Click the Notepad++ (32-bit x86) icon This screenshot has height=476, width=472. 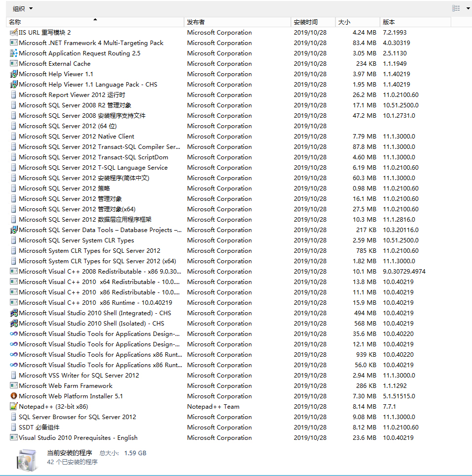point(14,406)
